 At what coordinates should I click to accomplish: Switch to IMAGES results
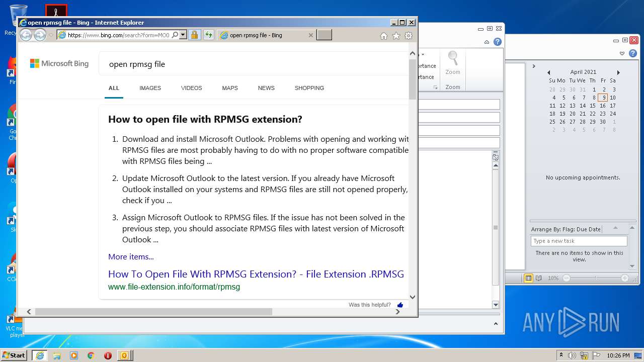[x=150, y=88]
